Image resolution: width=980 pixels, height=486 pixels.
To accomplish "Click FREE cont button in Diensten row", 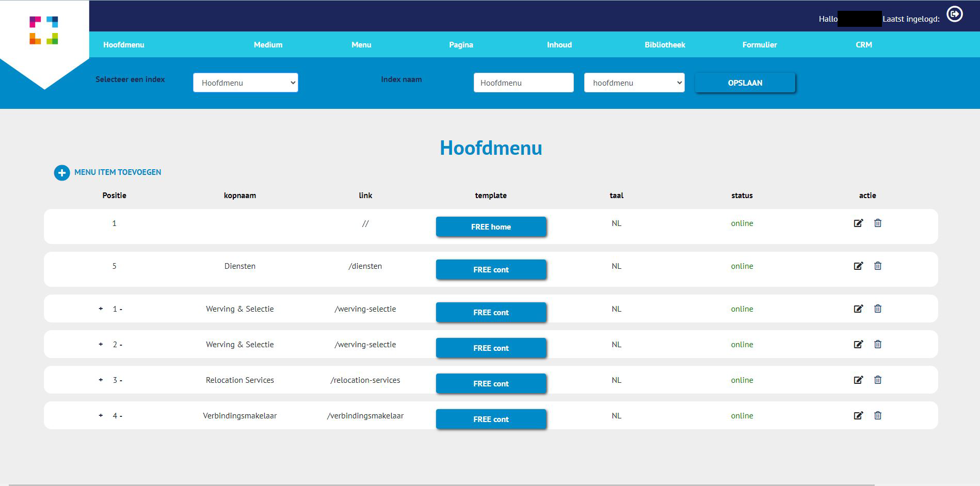I will coord(491,269).
